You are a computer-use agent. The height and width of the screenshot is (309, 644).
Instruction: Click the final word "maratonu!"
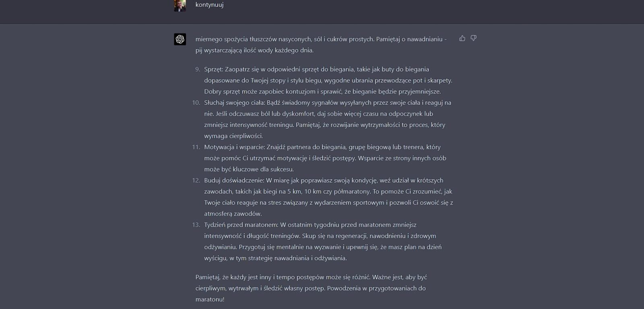click(x=210, y=299)
